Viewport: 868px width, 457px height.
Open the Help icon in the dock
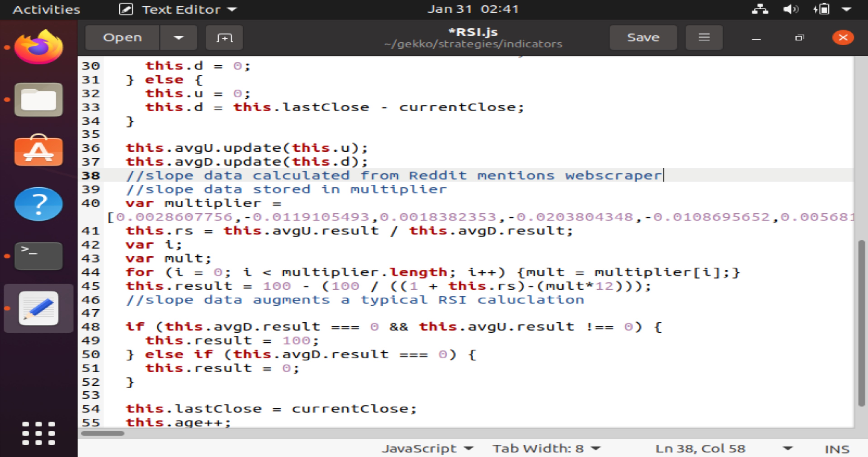(x=38, y=204)
